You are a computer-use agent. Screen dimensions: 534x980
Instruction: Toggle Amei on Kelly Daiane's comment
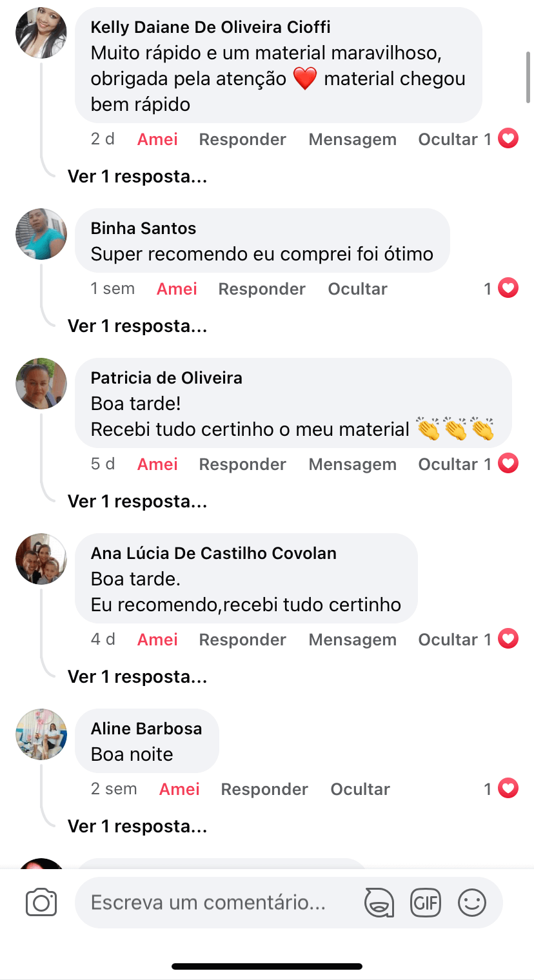pos(157,139)
